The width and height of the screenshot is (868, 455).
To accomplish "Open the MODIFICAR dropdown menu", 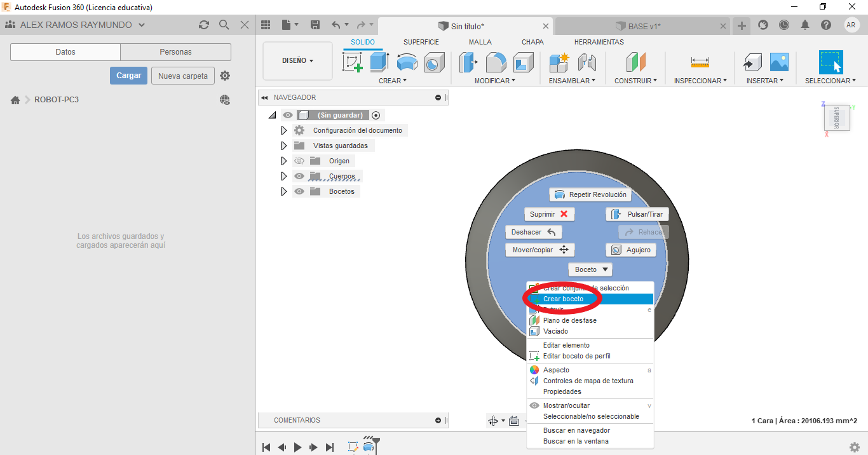I will pos(495,81).
